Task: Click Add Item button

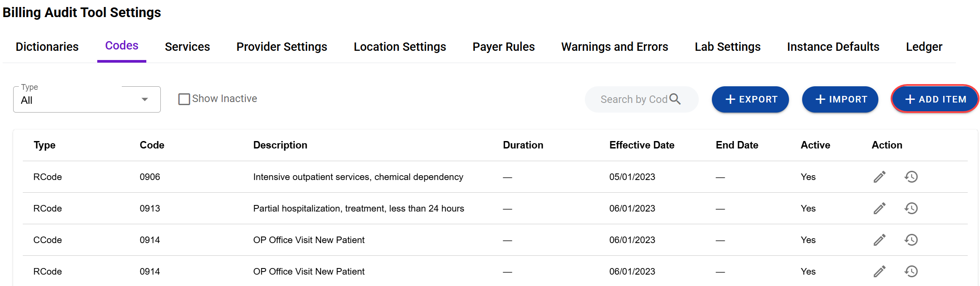Action: (935, 99)
